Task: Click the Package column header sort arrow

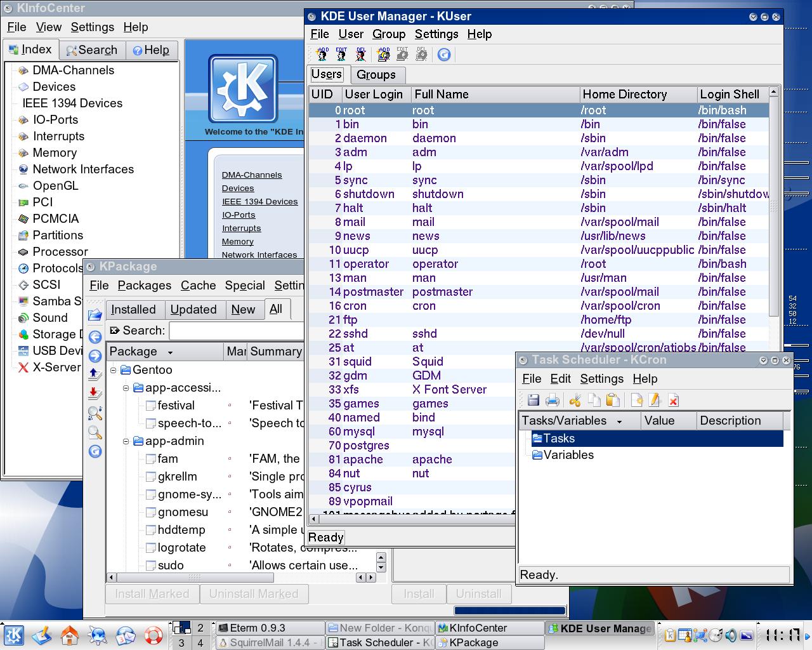Action: [170, 352]
